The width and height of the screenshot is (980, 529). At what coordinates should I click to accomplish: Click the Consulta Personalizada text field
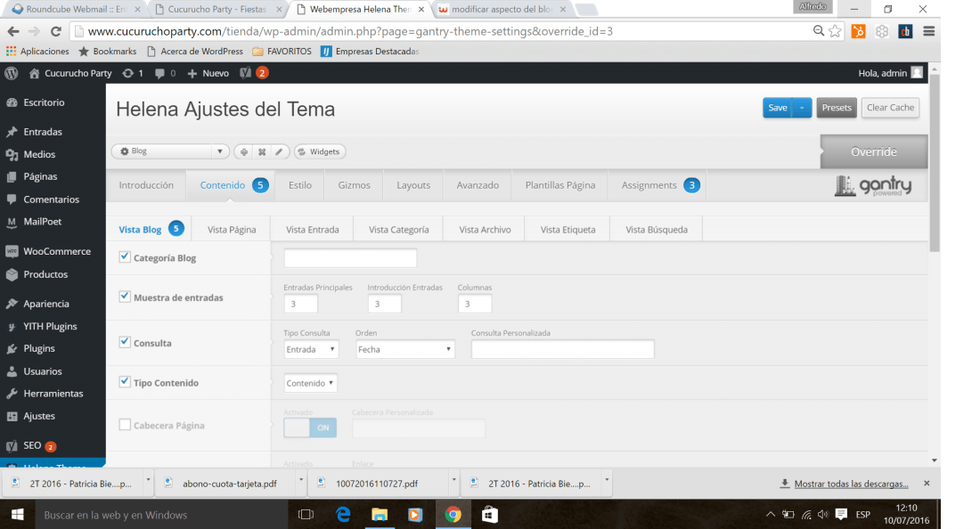(x=562, y=349)
